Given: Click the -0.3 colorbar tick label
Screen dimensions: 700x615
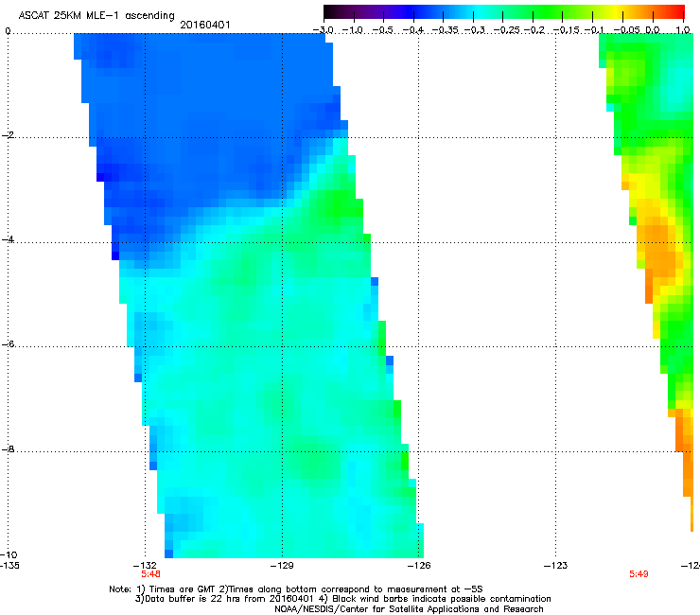Looking at the screenshot, I should pos(475,30).
